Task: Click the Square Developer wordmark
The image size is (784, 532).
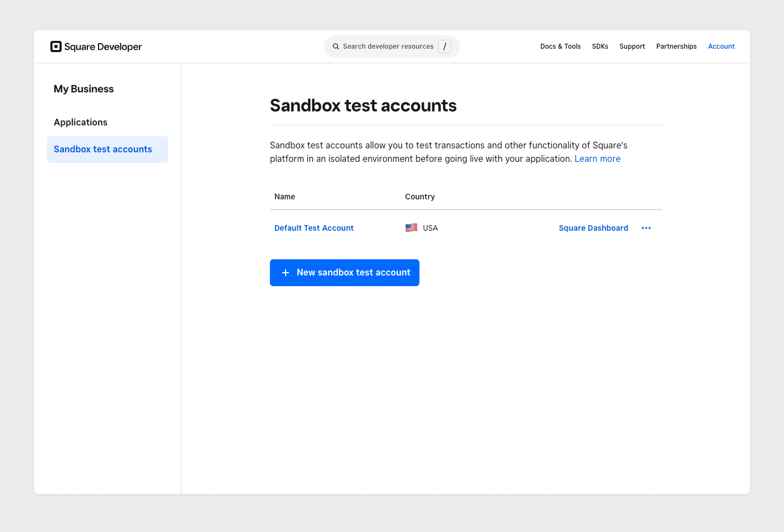Action: click(103, 46)
